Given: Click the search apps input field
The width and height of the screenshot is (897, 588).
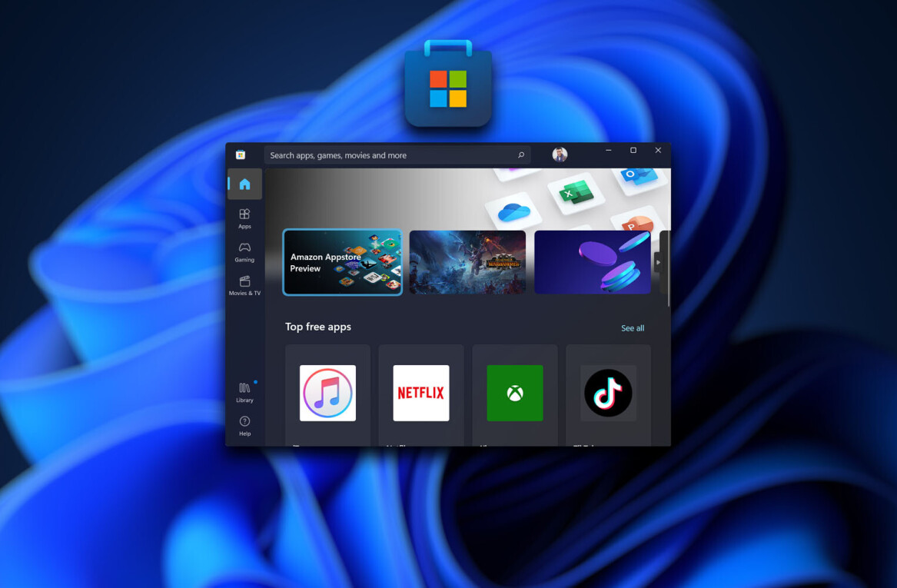Looking at the screenshot, I should click(388, 155).
